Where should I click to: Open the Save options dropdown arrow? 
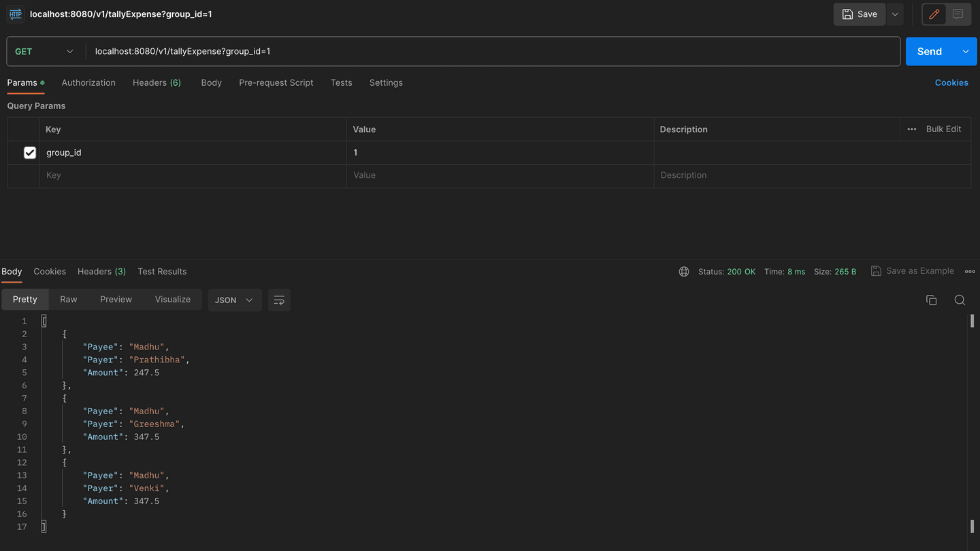[895, 14]
